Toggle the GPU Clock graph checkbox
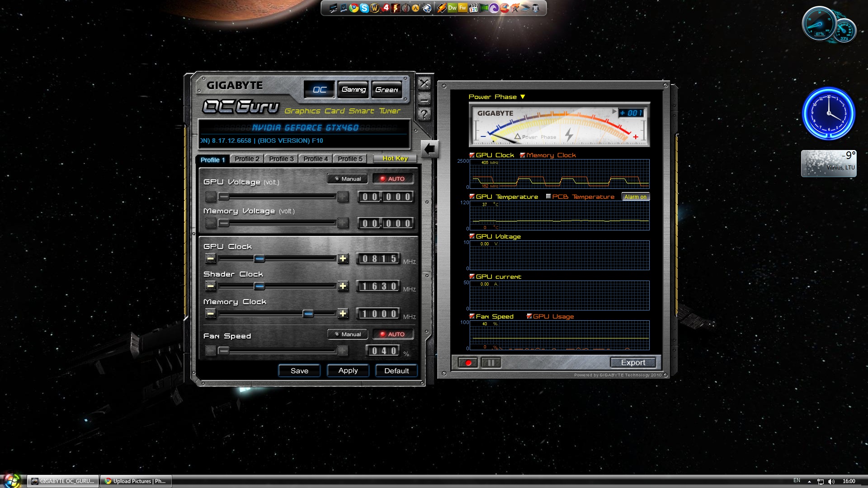The height and width of the screenshot is (488, 868). 472,155
